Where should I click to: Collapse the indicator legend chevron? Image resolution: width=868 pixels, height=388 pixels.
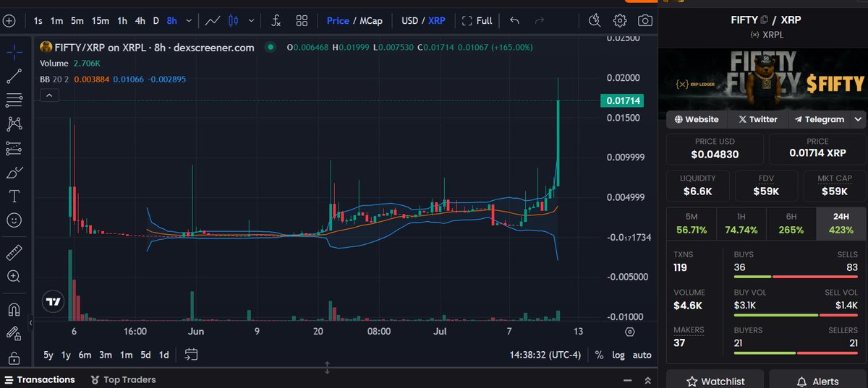pos(48,95)
